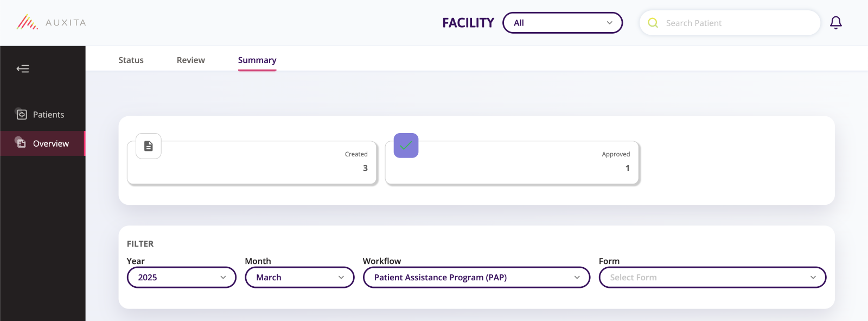Collapse sidebar with the menu arrow icon
This screenshot has width=868, height=321.
(x=23, y=68)
